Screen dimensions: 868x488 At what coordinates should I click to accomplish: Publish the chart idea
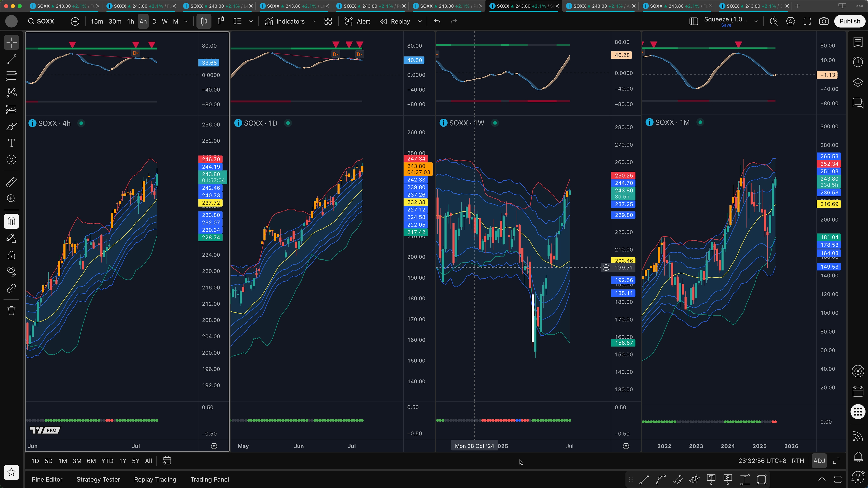(x=849, y=21)
